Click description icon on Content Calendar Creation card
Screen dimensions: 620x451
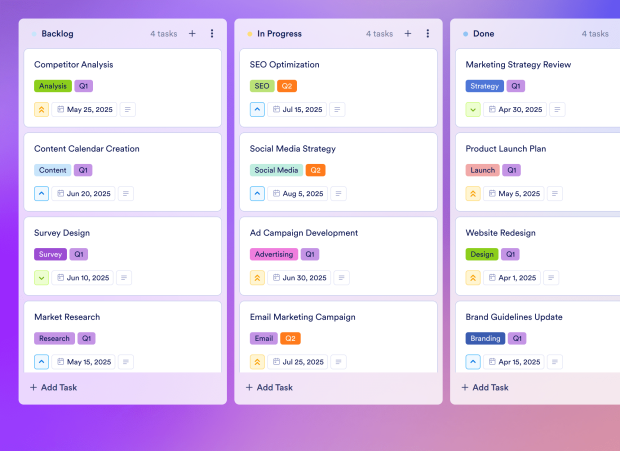(x=125, y=193)
